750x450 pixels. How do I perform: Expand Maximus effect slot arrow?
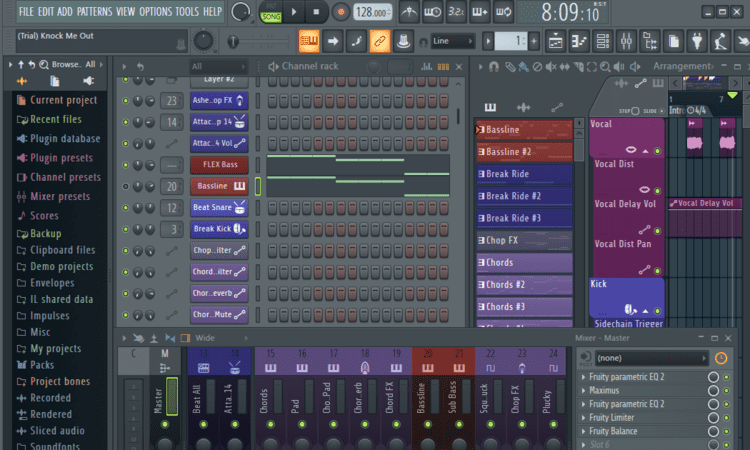584,391
